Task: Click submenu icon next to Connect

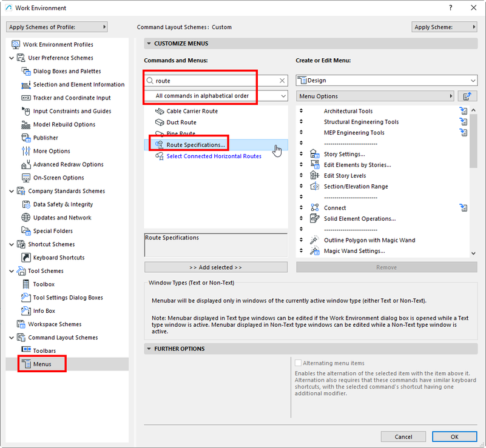Action: pos(464,208)
